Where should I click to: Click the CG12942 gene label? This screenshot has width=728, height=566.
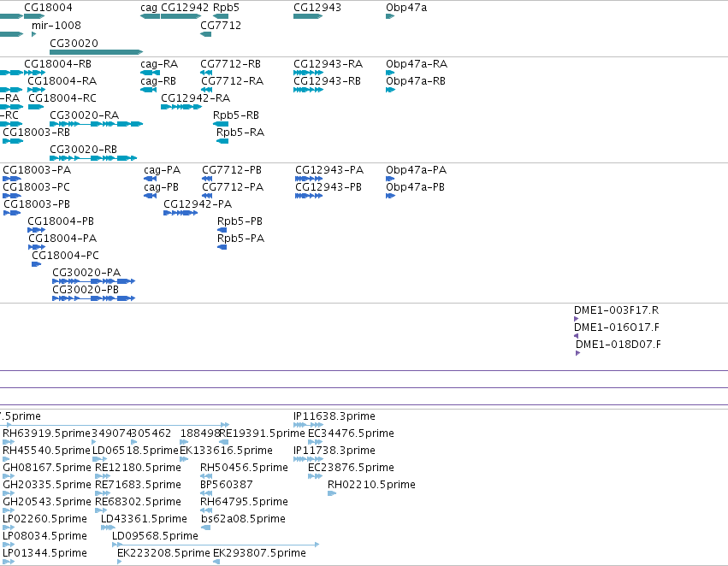pyautogui.click(x=185, y=8)
